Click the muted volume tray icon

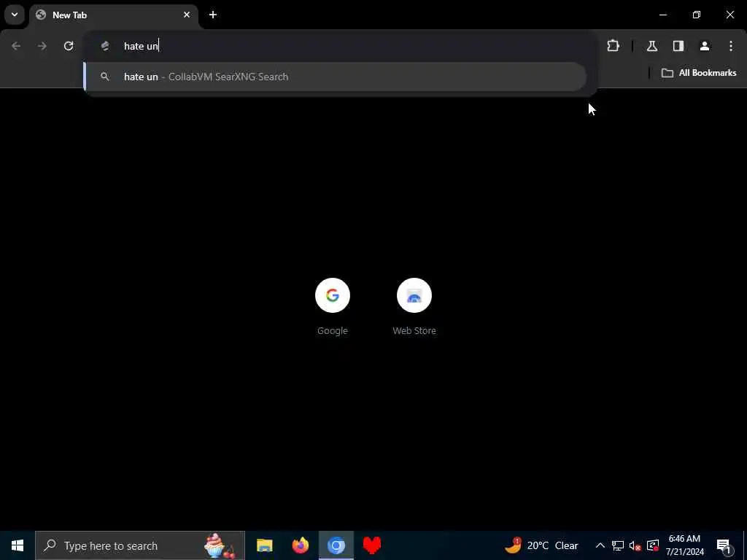635,545
